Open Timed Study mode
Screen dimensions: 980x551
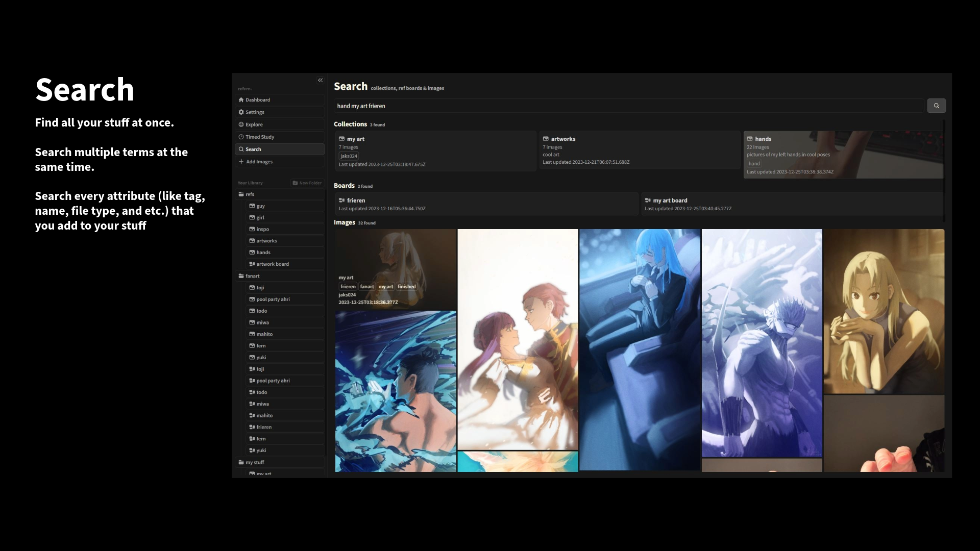(280, 137)
